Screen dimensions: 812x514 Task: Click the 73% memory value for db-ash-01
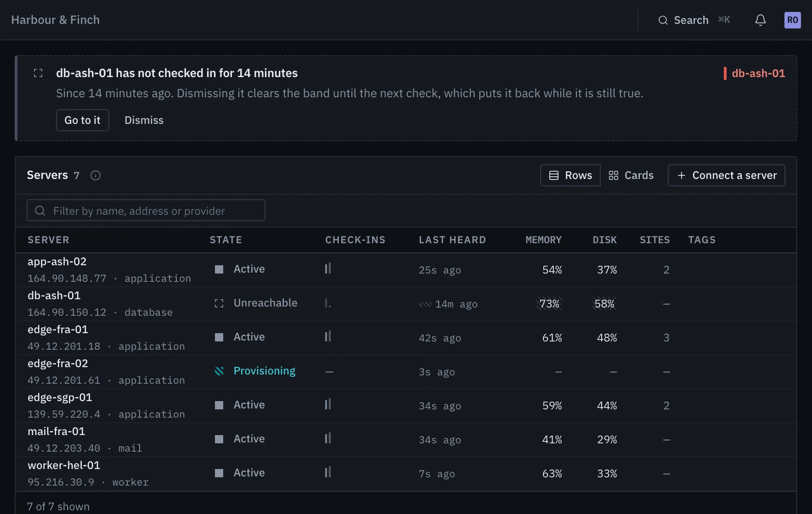[549, 304]
